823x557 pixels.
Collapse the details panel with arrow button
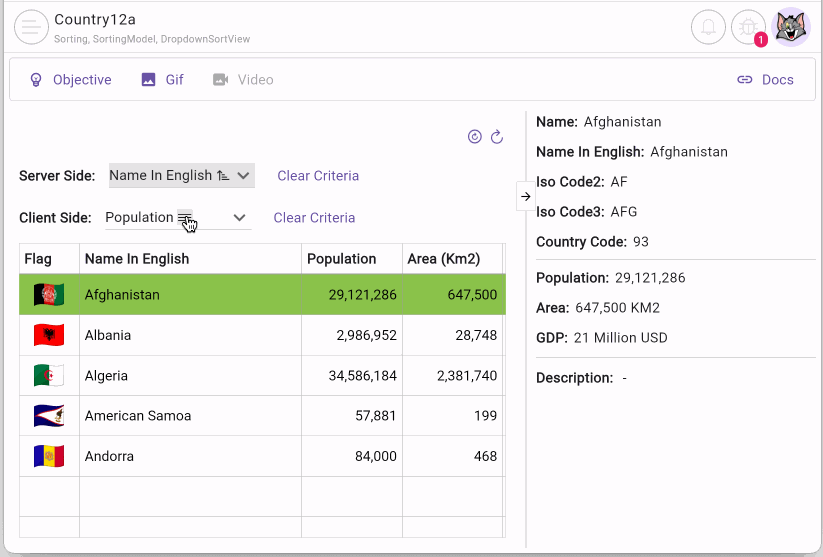pyautogui.click(x=526, y=196)
